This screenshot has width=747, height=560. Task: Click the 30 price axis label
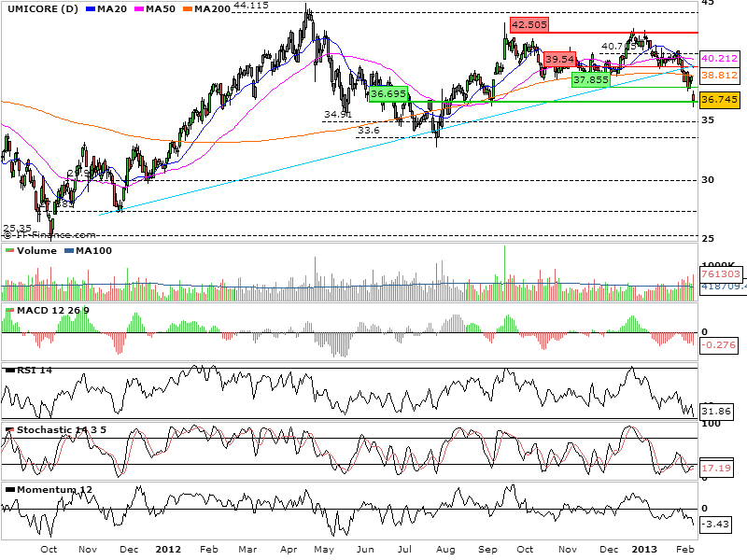pos(708,179)
